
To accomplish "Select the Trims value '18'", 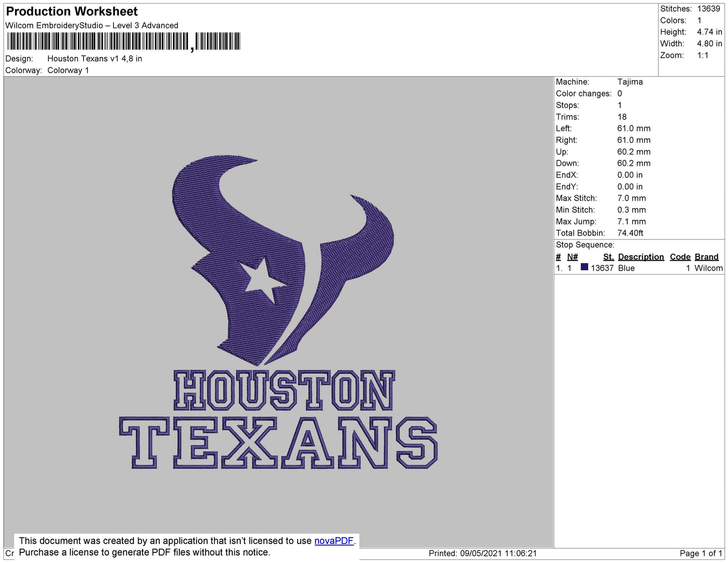I will click(x=622, y=116).
